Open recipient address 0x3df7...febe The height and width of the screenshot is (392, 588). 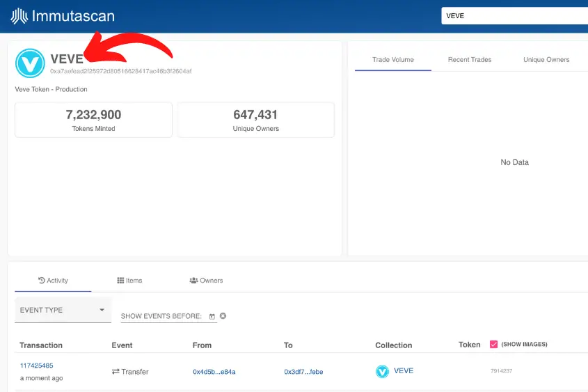[x=303, y=372]
